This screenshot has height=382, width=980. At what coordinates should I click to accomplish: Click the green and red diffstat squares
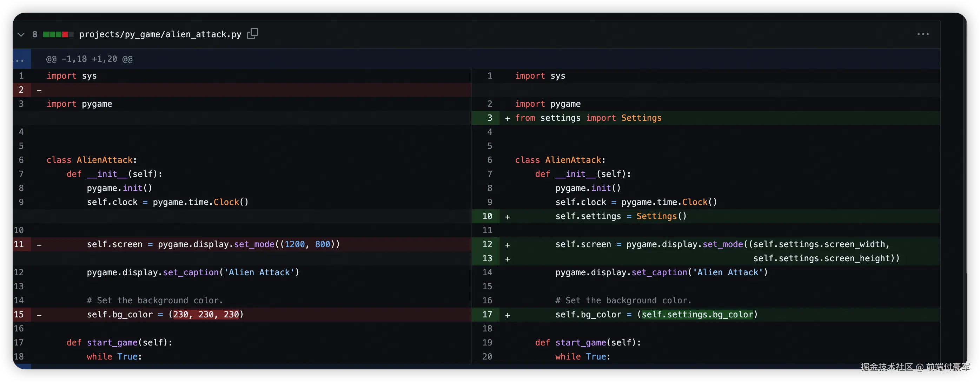tap(58, 35)
